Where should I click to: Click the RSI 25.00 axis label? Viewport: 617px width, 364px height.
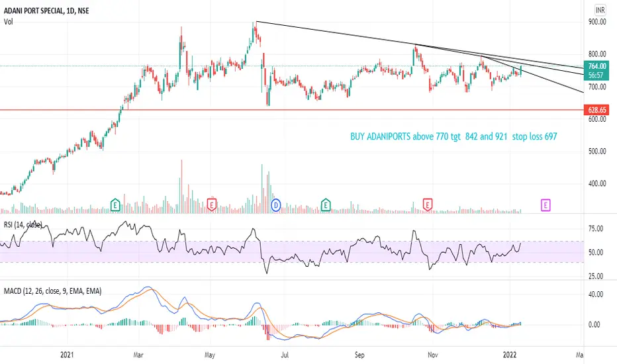coord(596,276)
